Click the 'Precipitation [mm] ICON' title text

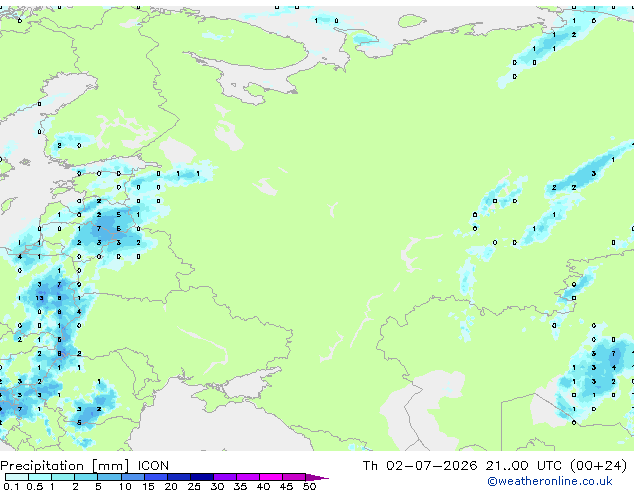pos(85,466)
